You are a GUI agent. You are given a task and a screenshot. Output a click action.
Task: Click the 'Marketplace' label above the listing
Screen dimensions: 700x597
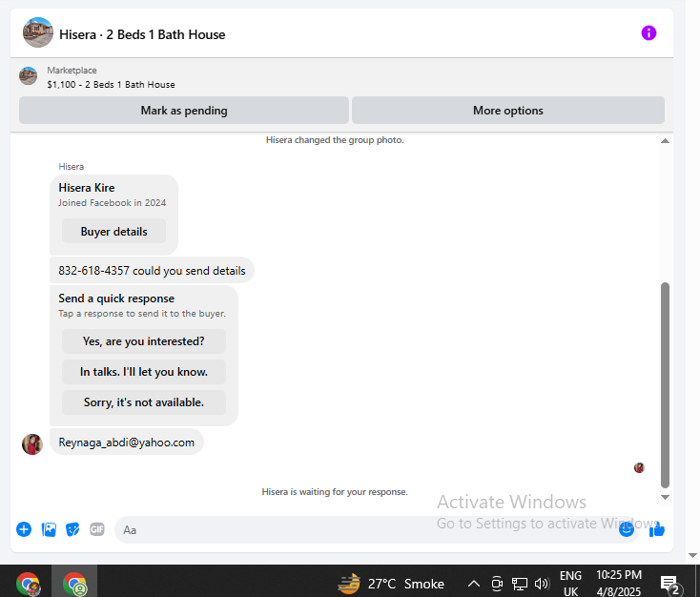(x=72, y=71)
